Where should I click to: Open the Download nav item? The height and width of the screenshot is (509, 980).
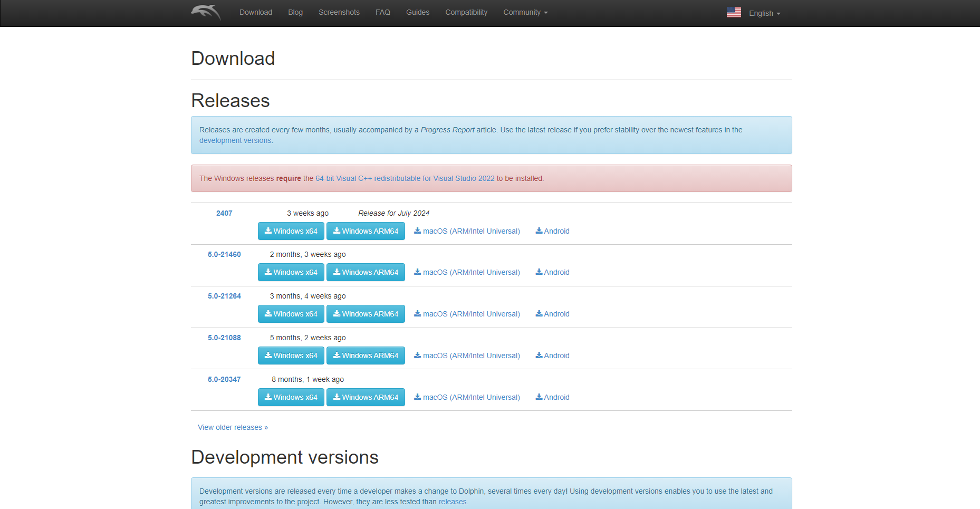256,12
